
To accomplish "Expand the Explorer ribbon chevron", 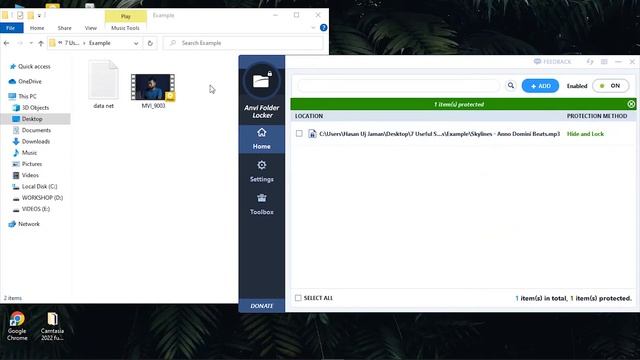I will (313, 28).
